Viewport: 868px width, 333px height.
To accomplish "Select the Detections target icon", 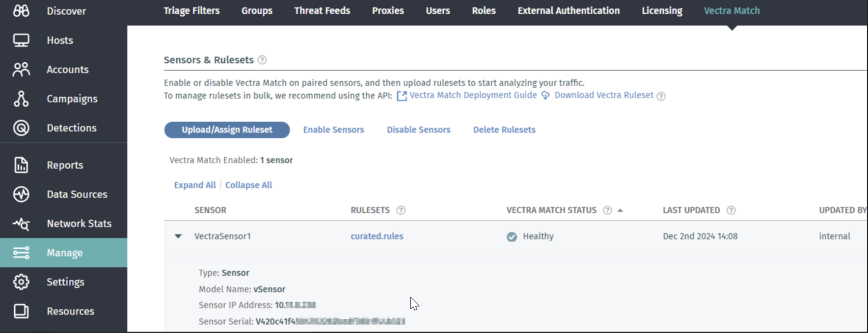I will pyautogui.click(x=21, y=128).
